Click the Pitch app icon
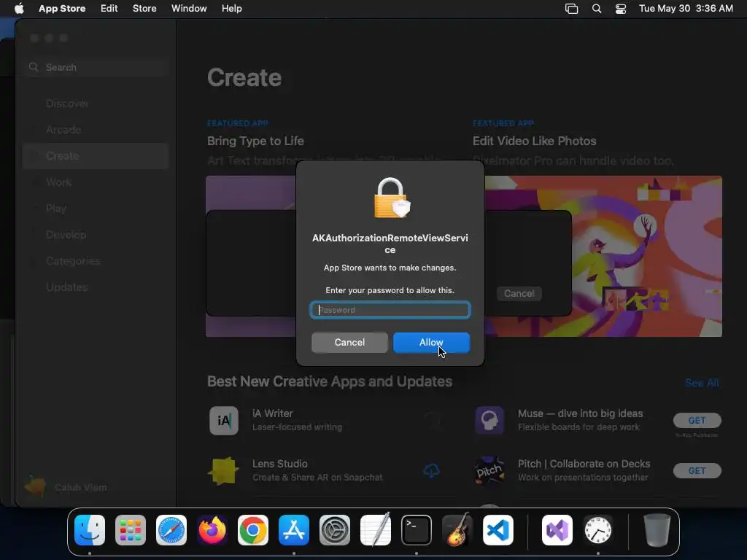The width and height of the screenshot is (747, 560). (x=489, y=470)
